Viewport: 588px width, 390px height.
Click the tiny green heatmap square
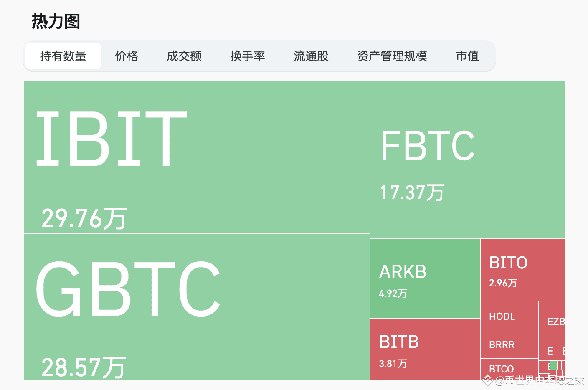553,365
